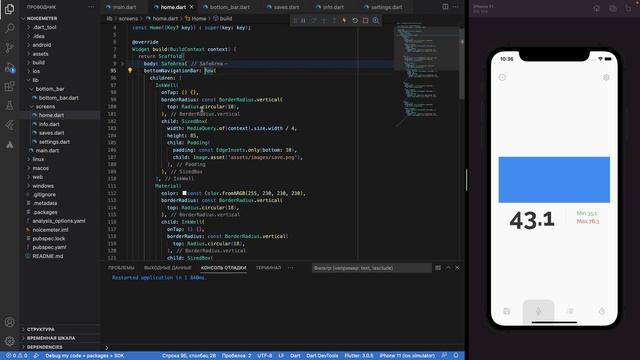Open the Manage gear in activity bar
Screen dimensions: 640x360
9,341
